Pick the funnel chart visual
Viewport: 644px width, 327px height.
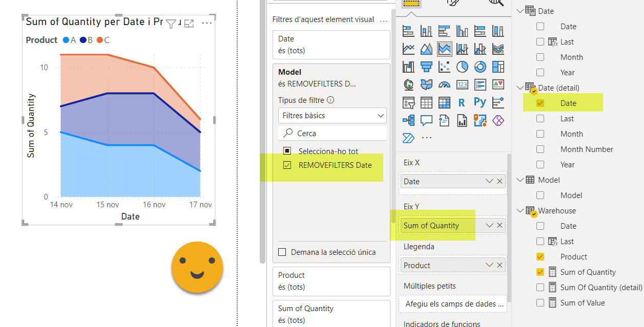[426, 67]
